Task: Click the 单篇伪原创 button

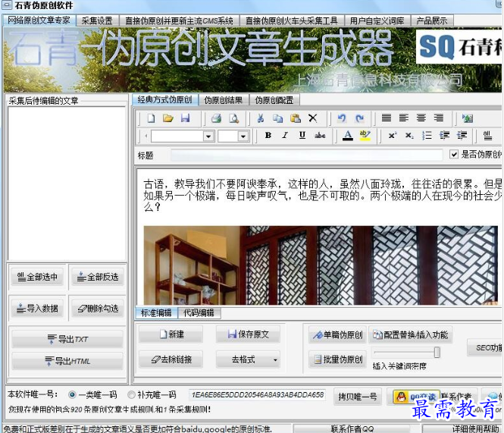Action: 337,335
